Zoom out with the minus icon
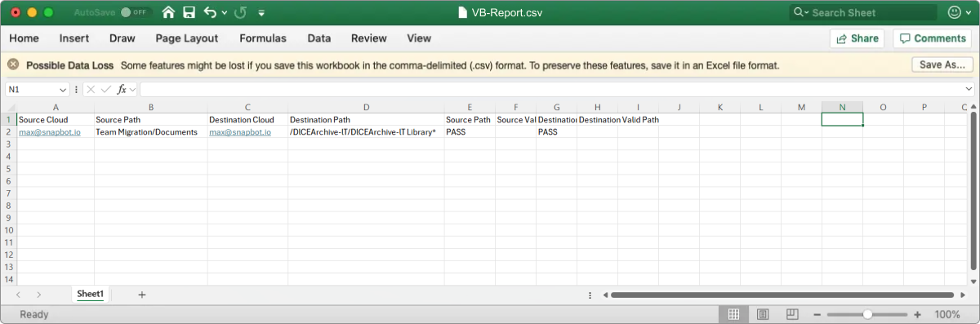 tap(817, 314)
